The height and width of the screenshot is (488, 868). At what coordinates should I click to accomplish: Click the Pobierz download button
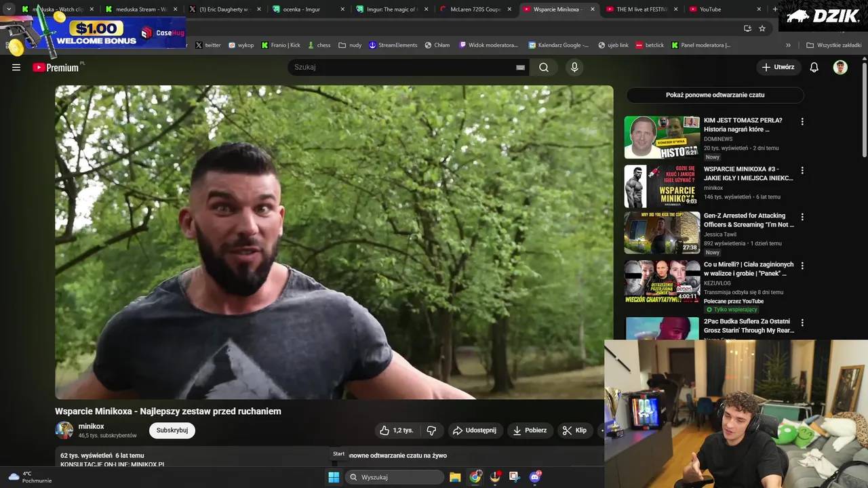tap(530, 430)
